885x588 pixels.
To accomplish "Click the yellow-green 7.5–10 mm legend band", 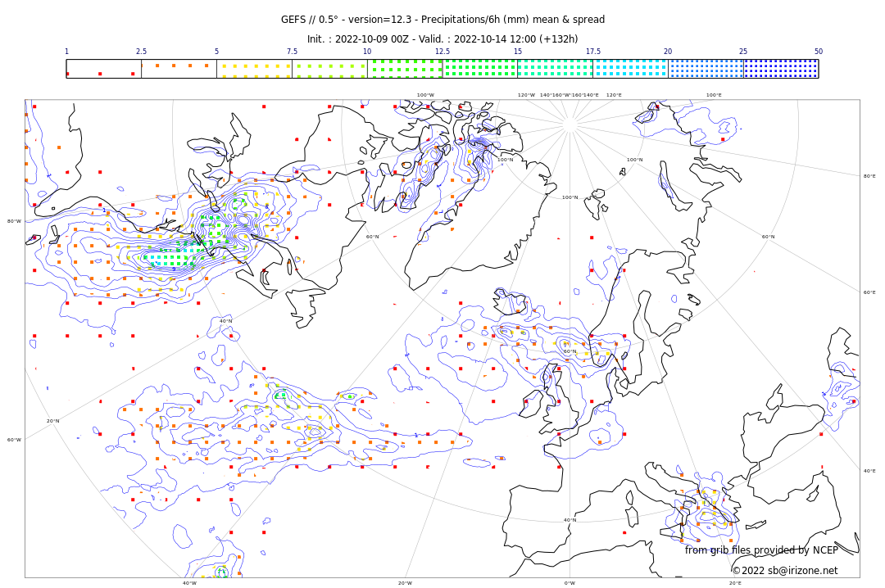I will 329,69.
